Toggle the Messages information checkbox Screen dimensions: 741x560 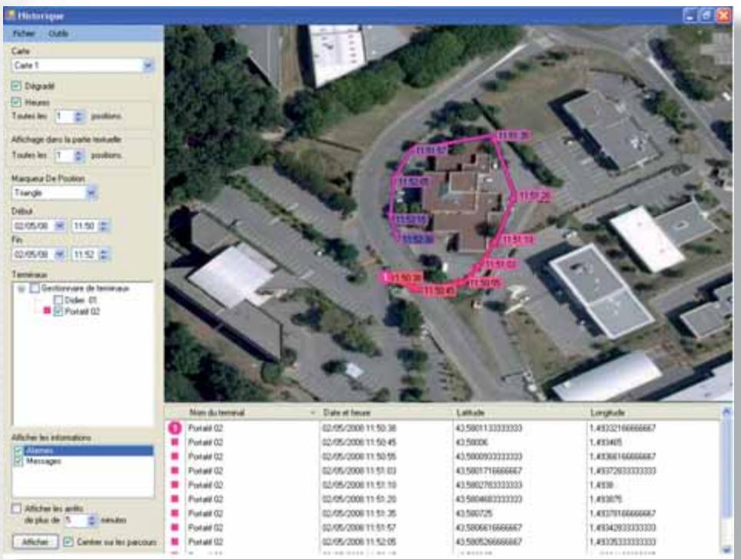[x=18, y=461]
